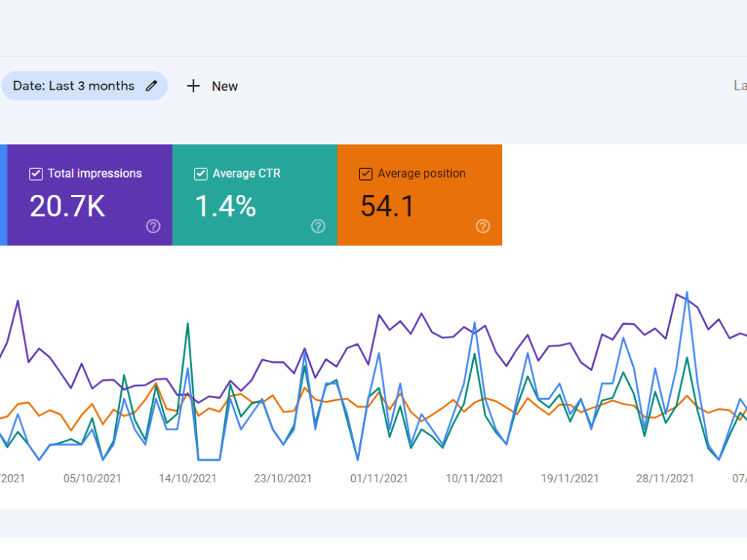Uncheck the Average CTR checkbox
This screenshot has width=747, height=560.
(x=200, y=174)
